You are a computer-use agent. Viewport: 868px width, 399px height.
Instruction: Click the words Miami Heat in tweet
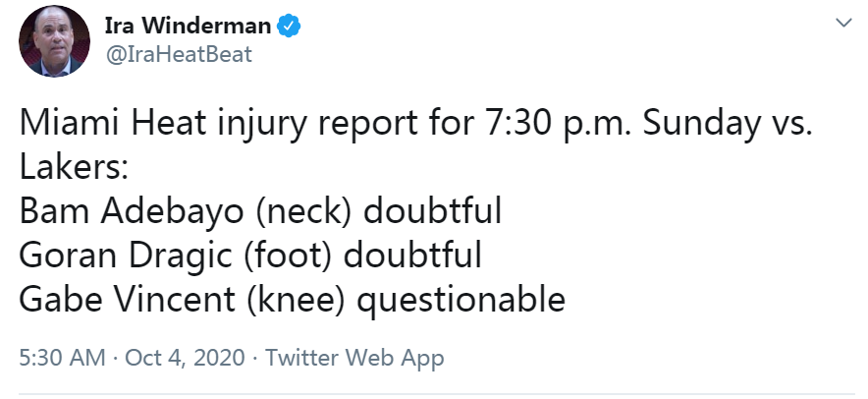(111, 124)
